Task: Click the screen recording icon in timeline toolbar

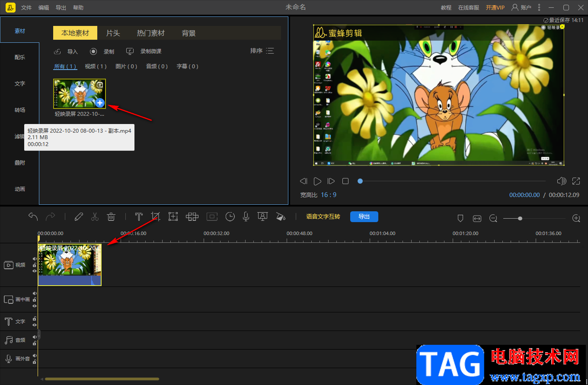Action: click(x=262, y=216)
